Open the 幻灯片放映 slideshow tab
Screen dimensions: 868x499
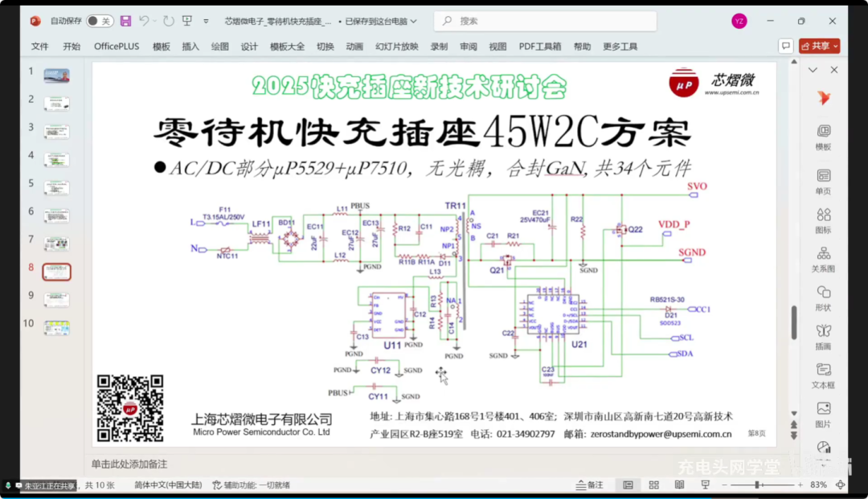click(x=396, y=47)
